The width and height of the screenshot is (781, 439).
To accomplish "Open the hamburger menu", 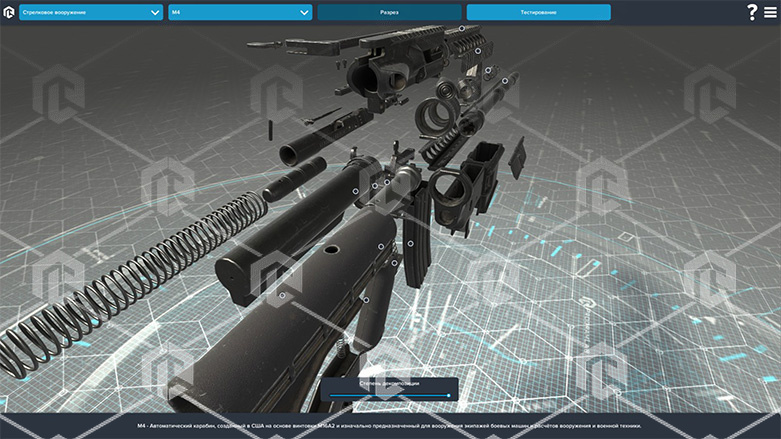I will click(770, 12).
